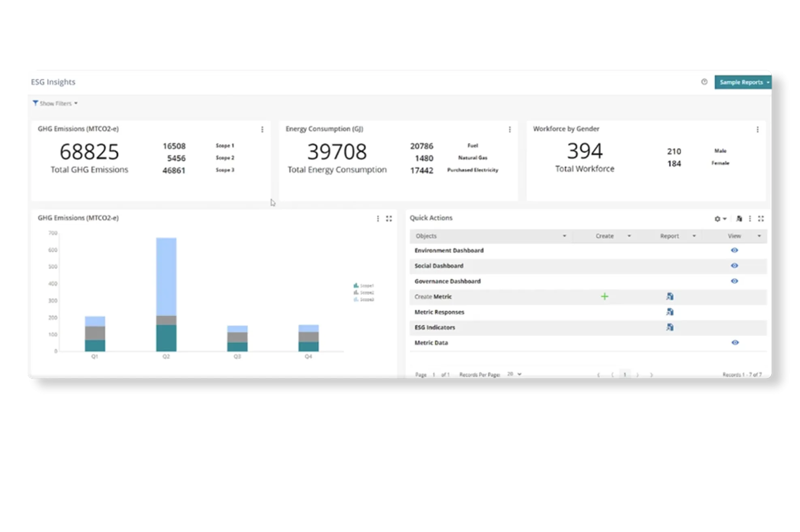Image resolution: width=800 pixels, height=532 pixels.
Task: Maximize the Quick Actions panel
Action: [x=761, y=218]
